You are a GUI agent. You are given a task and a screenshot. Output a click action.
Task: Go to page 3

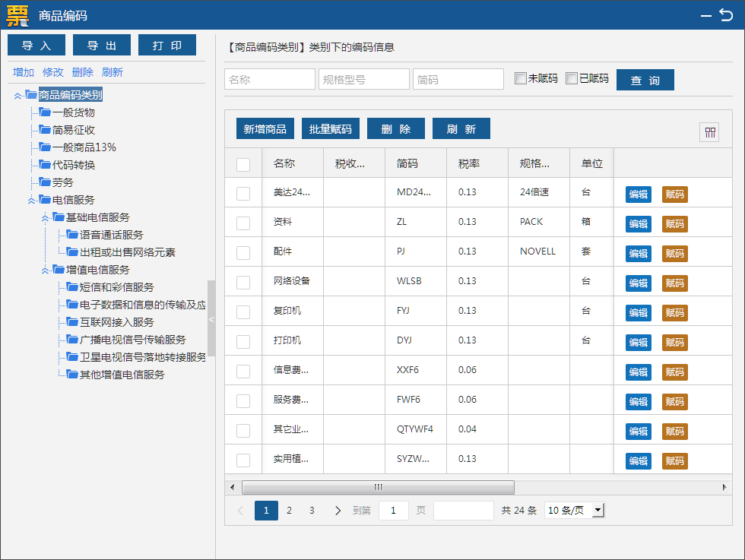pyautogui.click(x=312, y=511)
